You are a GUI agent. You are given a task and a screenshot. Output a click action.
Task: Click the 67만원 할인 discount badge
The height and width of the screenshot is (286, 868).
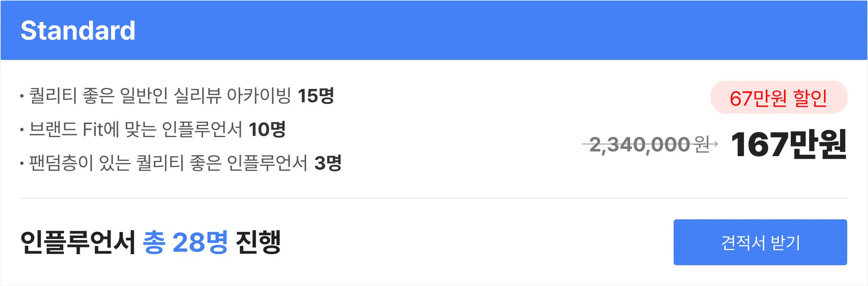[x=779, y=98]
